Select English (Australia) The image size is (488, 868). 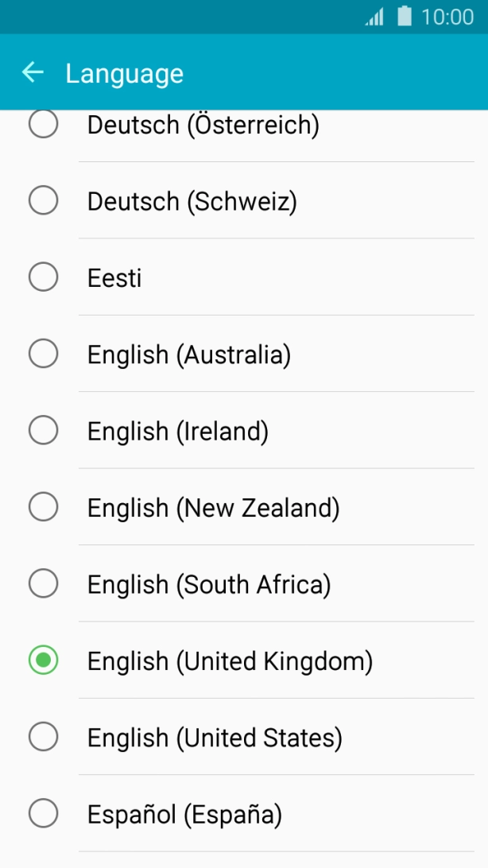(x=44, y=354)
